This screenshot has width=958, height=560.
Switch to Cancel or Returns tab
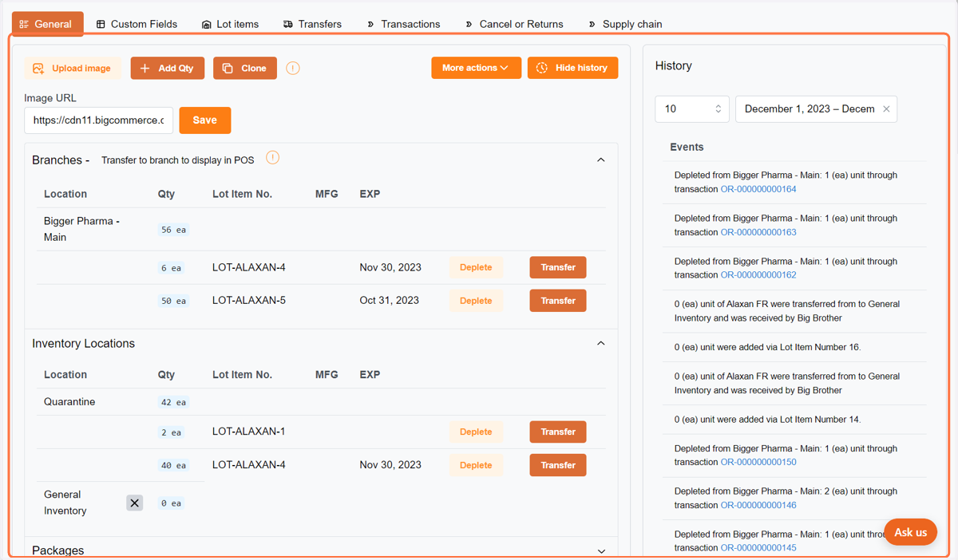tap(514, 24)
